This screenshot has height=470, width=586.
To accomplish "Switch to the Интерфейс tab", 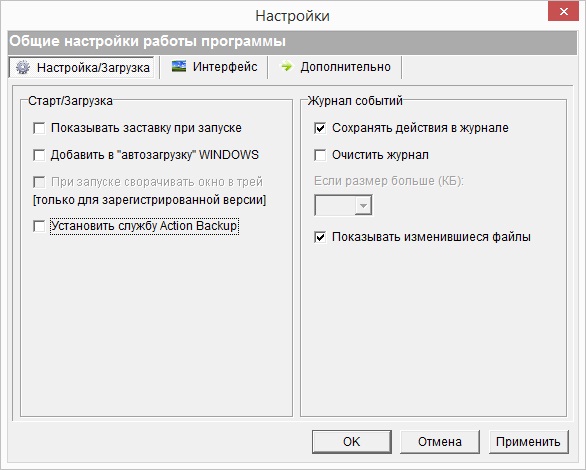I will pyautogui.click(x=214, y=67).
